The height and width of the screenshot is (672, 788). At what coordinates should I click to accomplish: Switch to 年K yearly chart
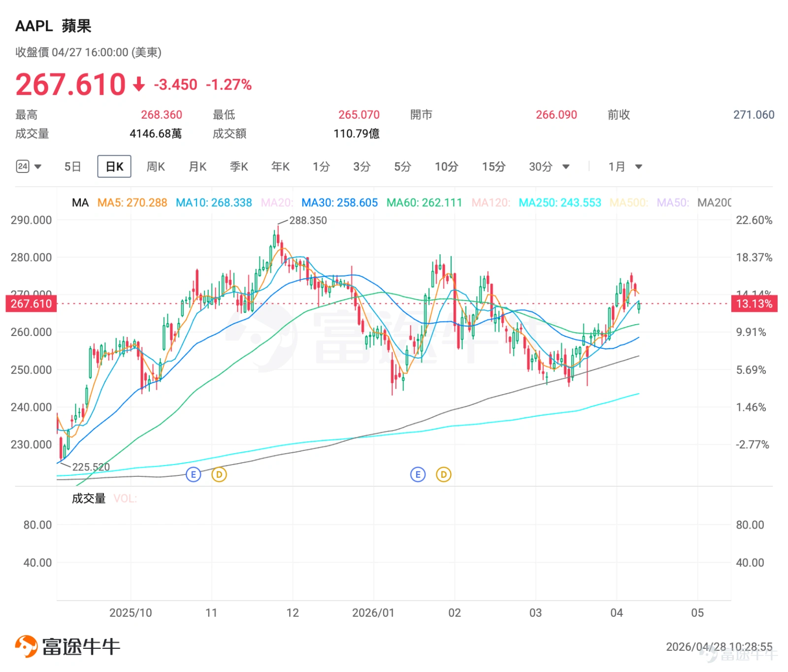coord(280,167)
